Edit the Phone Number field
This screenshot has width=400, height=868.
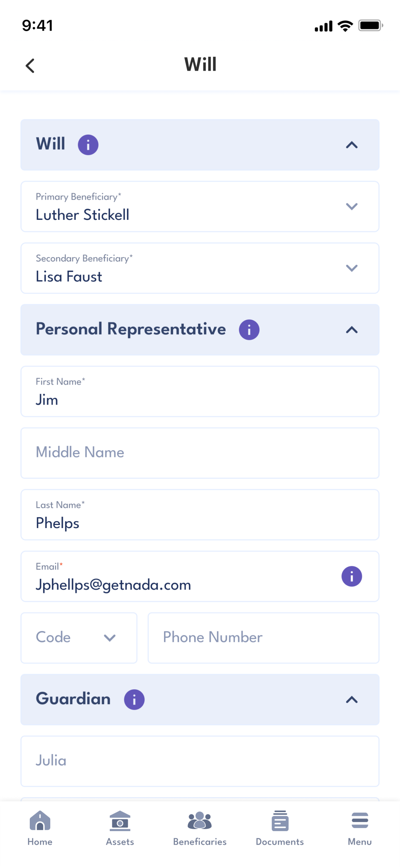click(263, 638)
